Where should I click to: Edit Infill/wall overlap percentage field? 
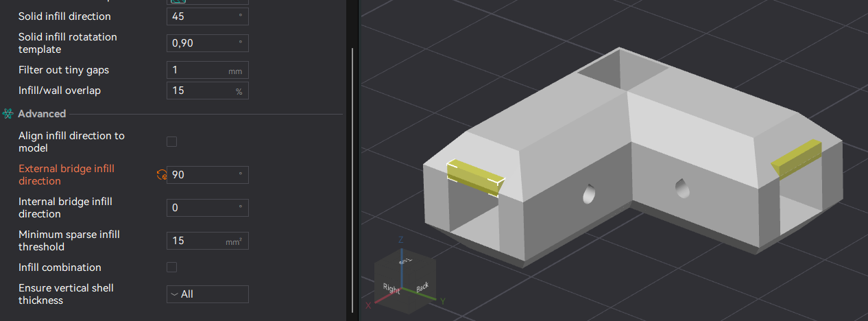pos(208,91)
